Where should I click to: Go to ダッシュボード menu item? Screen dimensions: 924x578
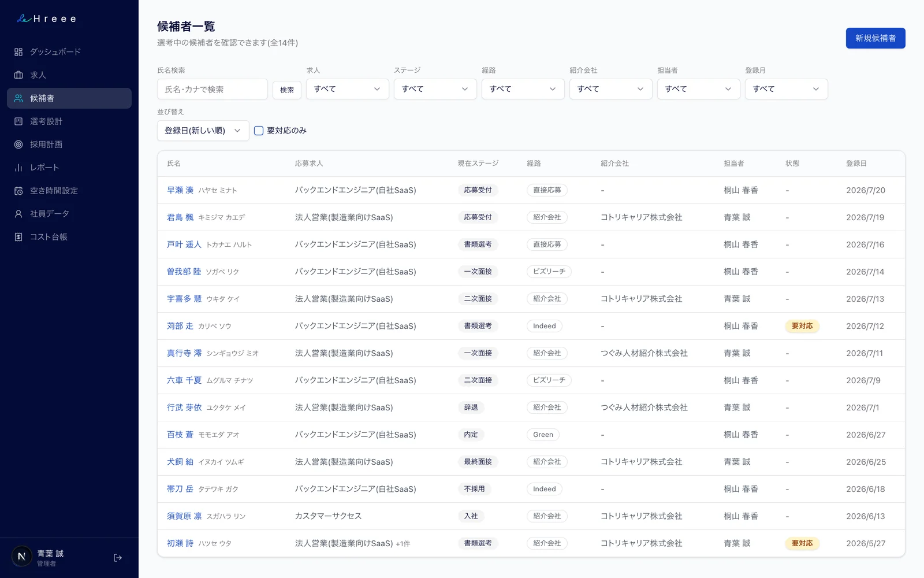coord(69,52)
